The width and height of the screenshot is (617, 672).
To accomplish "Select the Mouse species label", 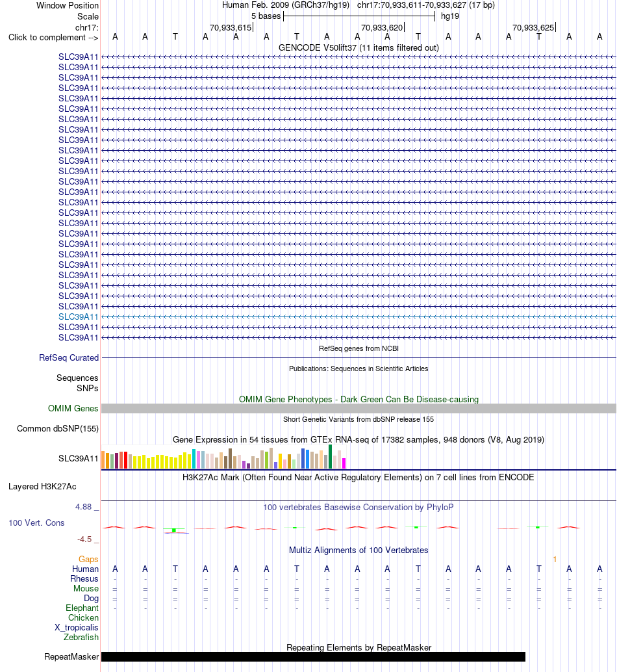I will (x=86, y=589).
